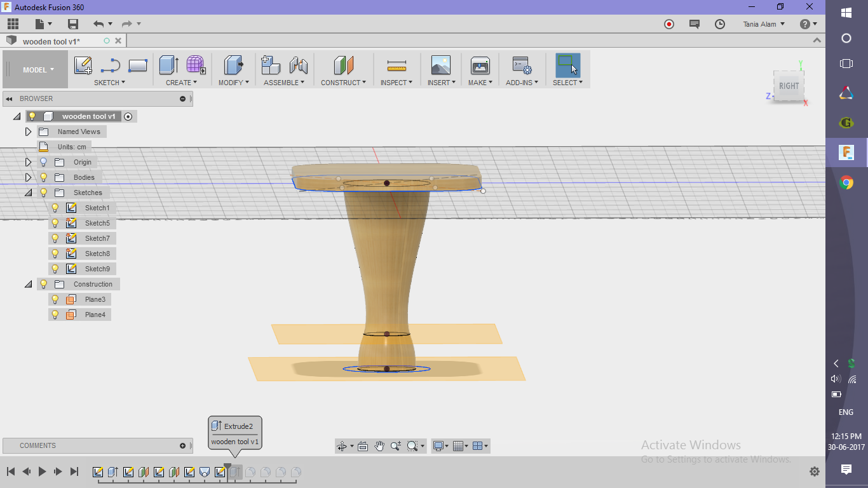This screenshot has width=868, height=488.
Task: Select the Spline sketch tool
Action: point(111,65)
